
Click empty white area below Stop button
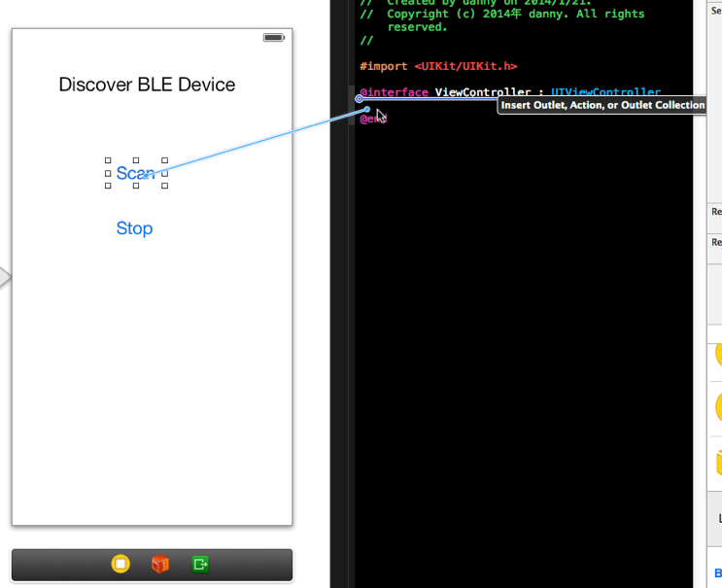152,369
